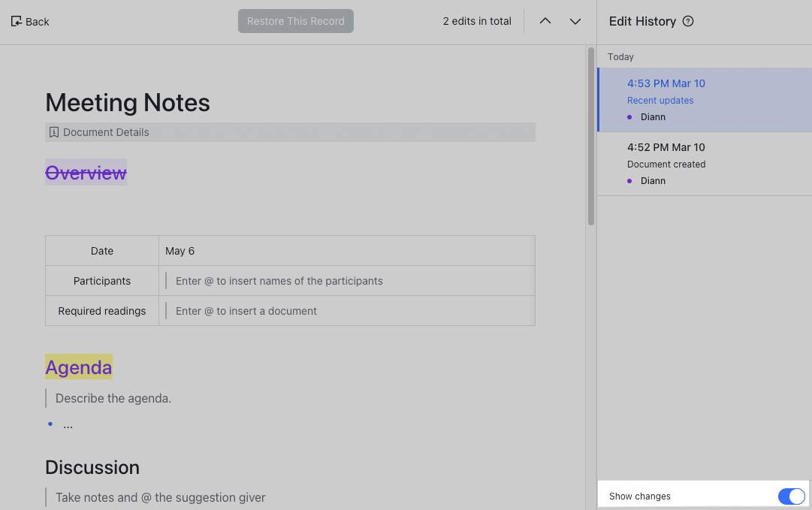Click the down chevron to view next edit

click(575, 21)
